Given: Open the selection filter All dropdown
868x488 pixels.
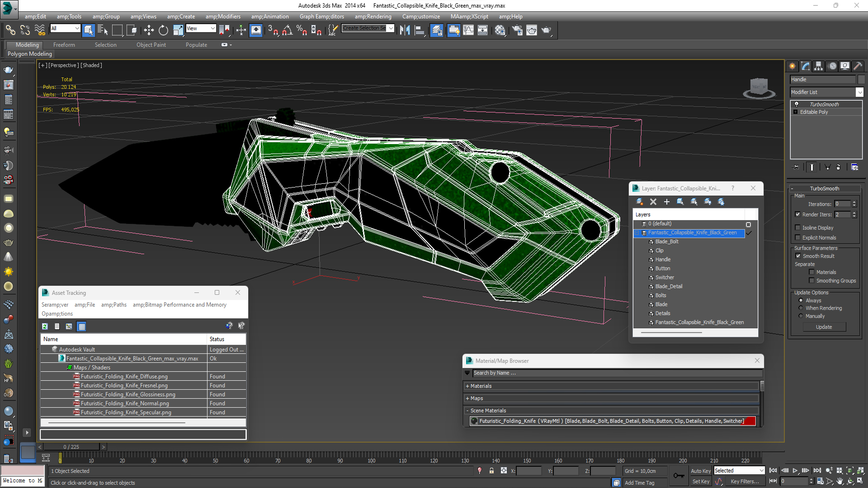Looking at the screenshot, I should (65, 28).
